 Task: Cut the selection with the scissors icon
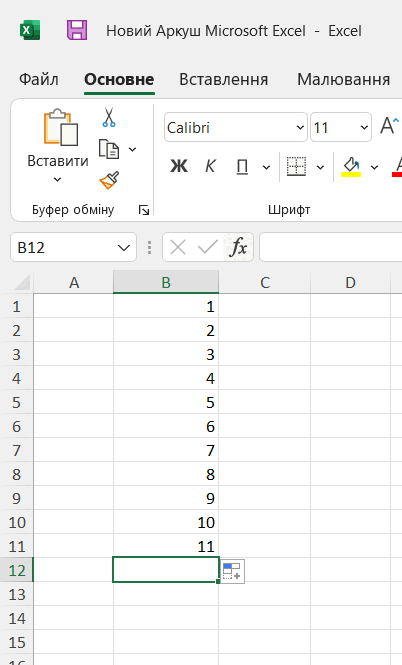(x=109, y=117)
